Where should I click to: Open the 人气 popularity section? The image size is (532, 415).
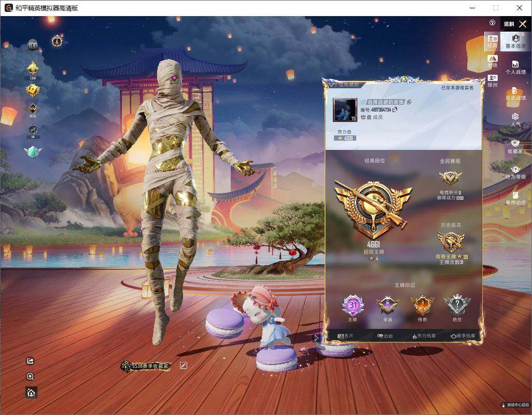516,120
